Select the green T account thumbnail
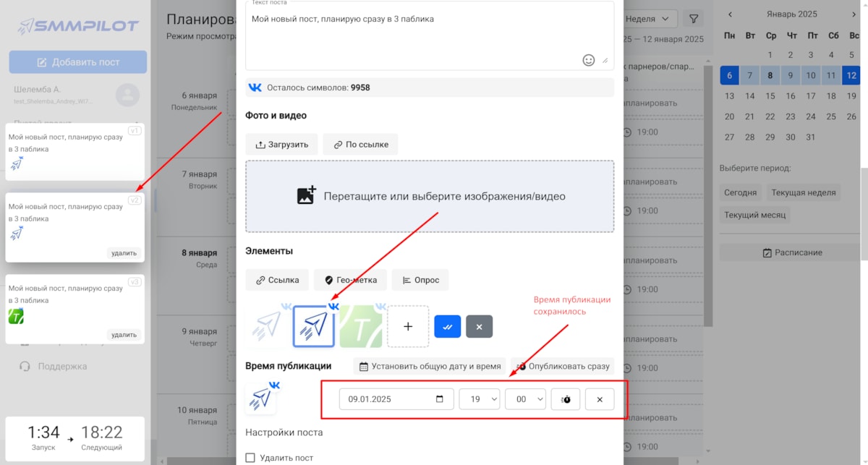The image size is (868, 465). click(361, 326)
